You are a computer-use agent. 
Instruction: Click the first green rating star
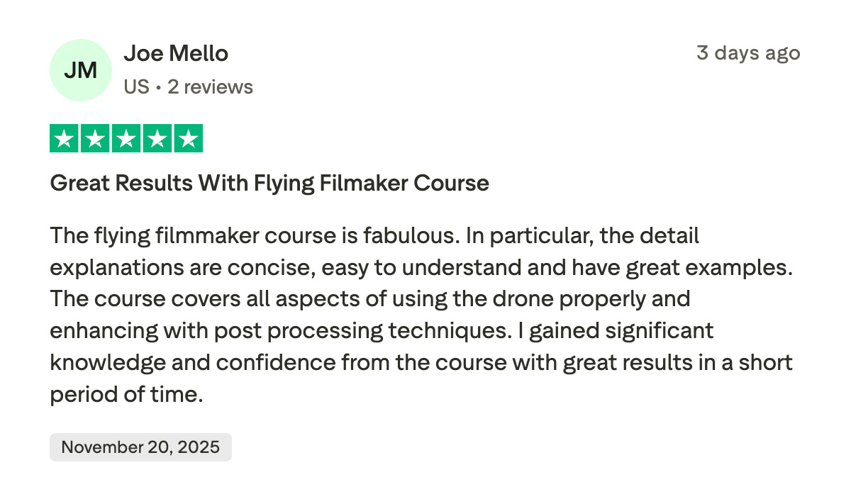point(64,139)
